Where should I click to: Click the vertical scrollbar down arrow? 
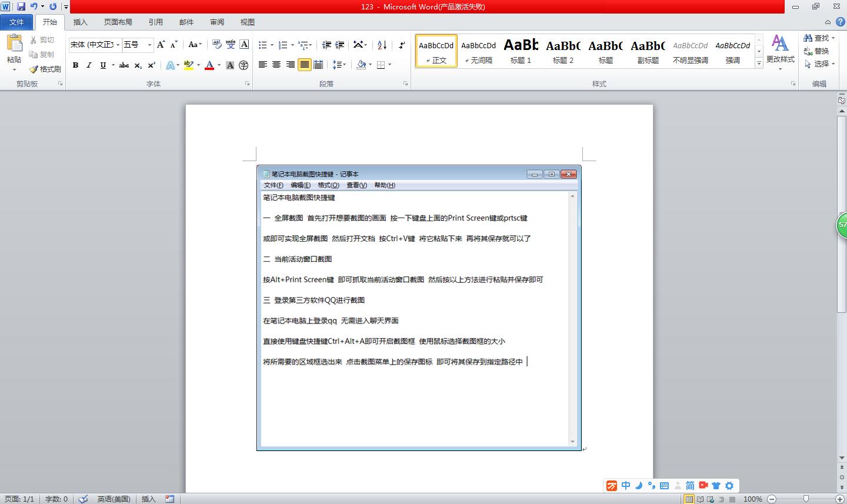(x=842, y=458)
